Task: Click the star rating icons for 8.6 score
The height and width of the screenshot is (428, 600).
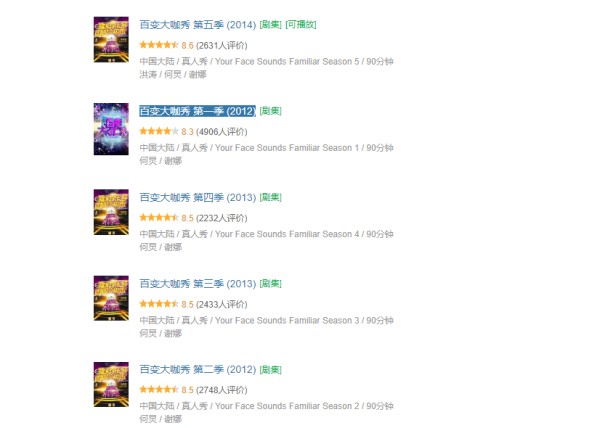Action: (x=159, y=45)
